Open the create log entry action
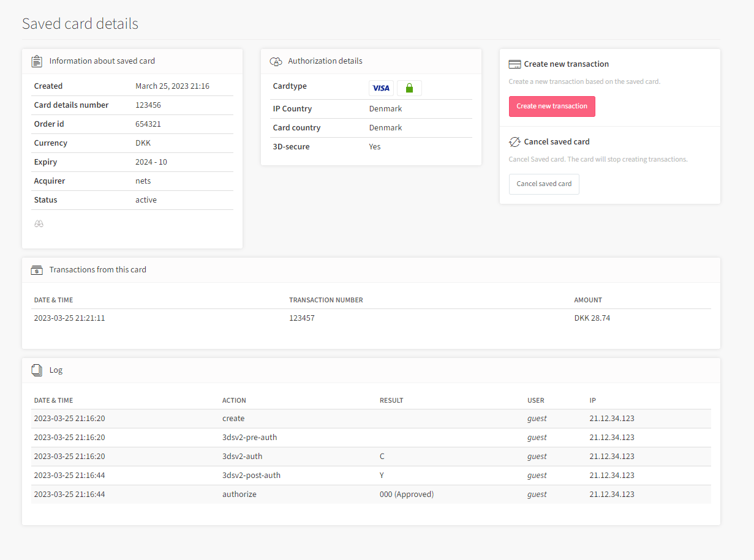 pos(233,418)
